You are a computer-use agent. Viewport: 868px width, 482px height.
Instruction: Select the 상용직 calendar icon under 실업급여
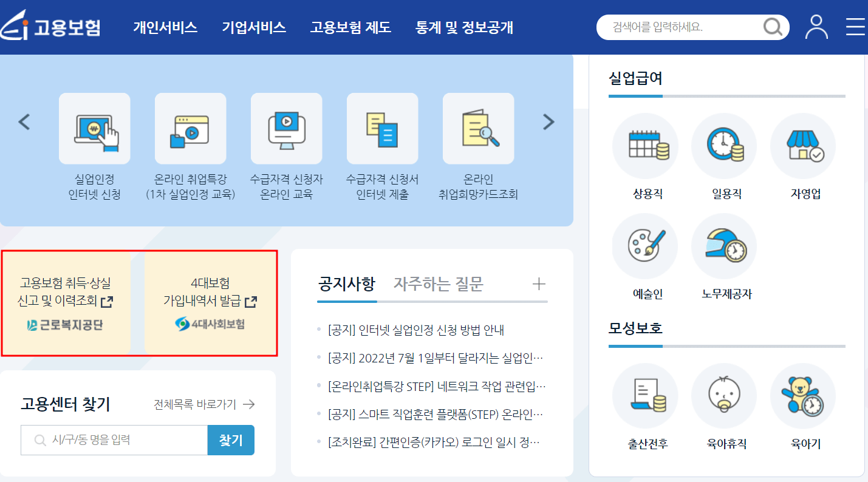(645, 146)
